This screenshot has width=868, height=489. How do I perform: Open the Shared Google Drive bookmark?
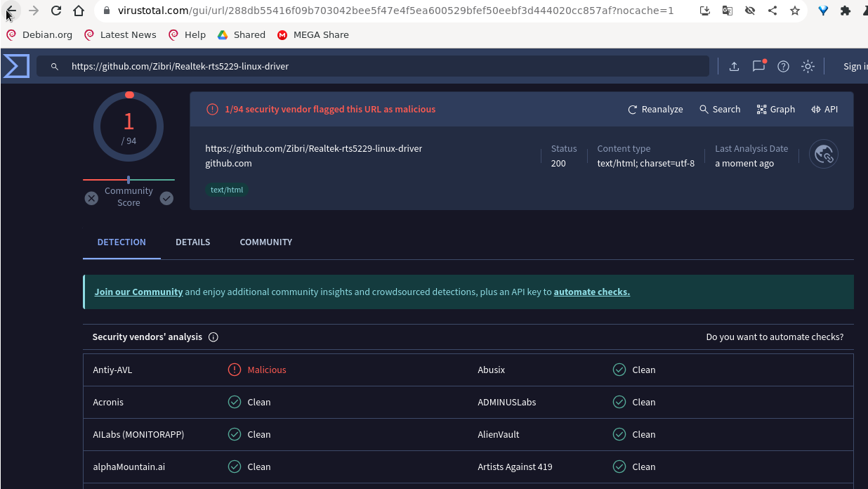coord(241,34)
